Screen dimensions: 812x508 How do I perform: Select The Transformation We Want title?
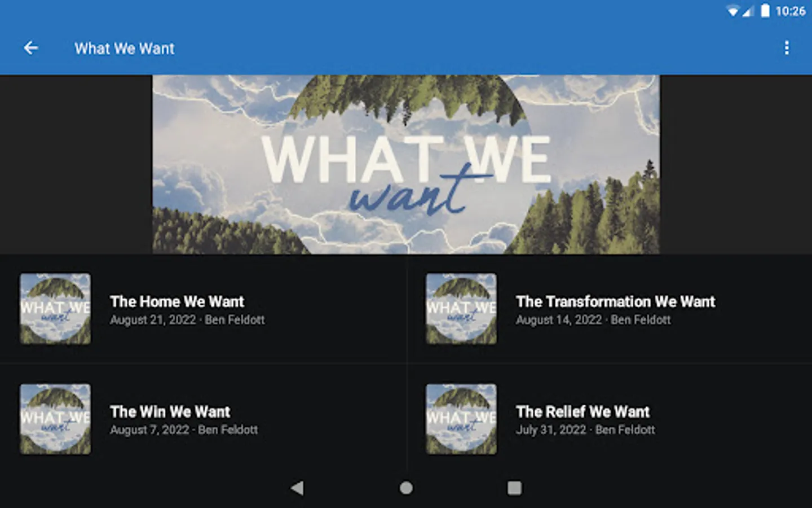tap(616, 301)
